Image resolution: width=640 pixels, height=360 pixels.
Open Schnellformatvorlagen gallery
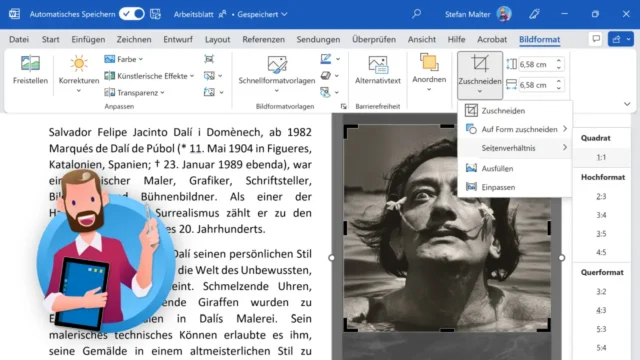(x=277, y=74)
